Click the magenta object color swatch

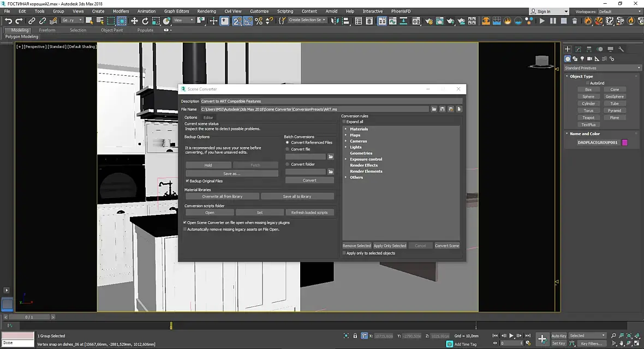[x=625, y=142]
